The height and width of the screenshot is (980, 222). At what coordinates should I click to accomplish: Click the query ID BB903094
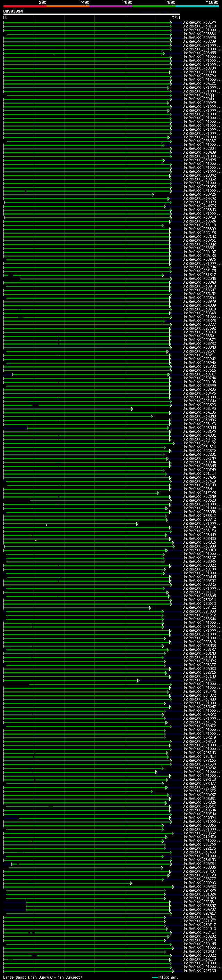13,11
